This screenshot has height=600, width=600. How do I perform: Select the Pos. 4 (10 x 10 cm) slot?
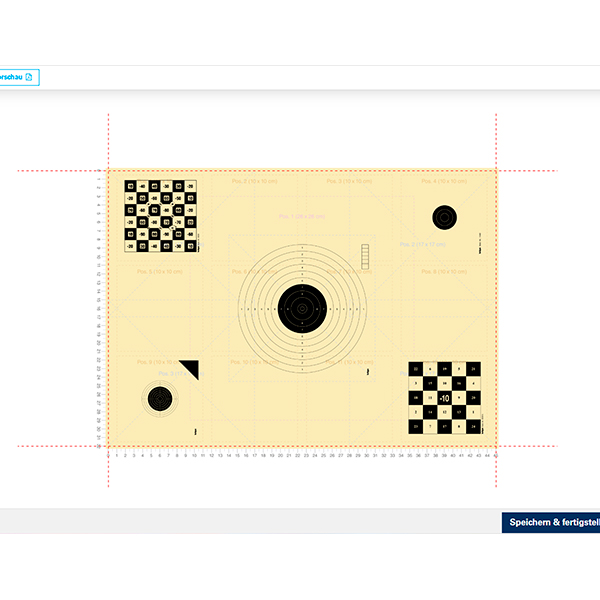click(443, 182)
